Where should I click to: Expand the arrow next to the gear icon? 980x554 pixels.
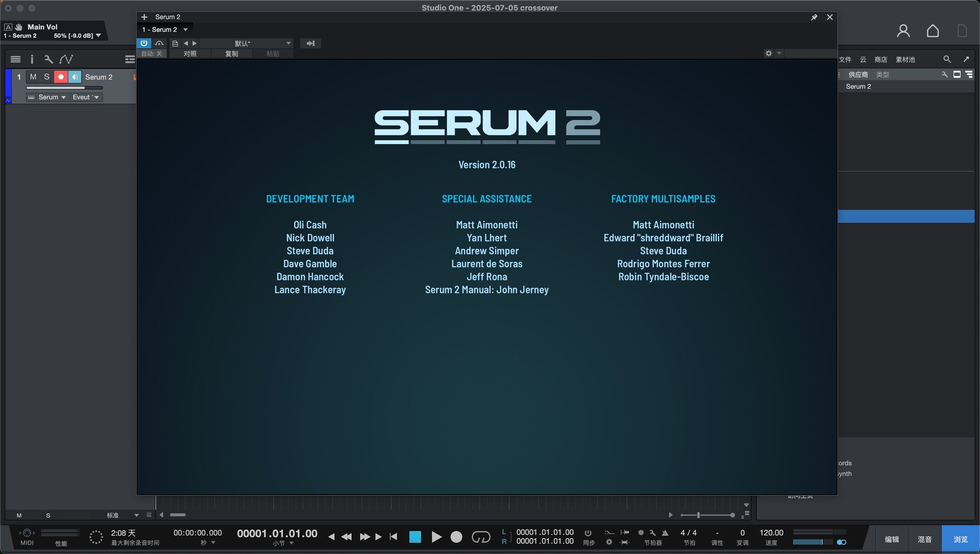pos(779,53)
